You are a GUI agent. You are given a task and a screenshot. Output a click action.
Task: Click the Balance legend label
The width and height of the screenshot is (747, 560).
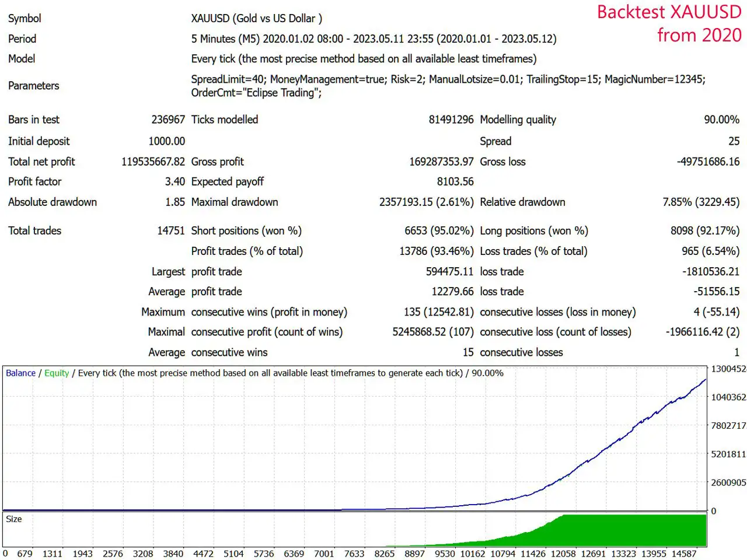click(x=20, y=373)
